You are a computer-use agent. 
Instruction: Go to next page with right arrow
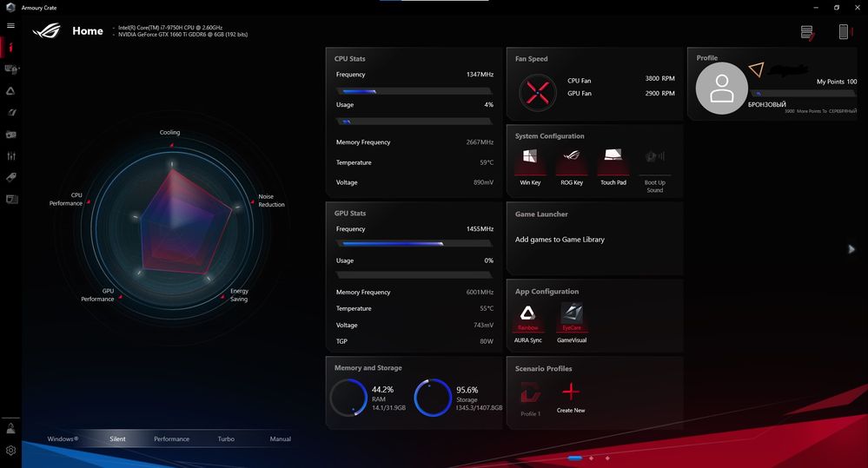851,249
